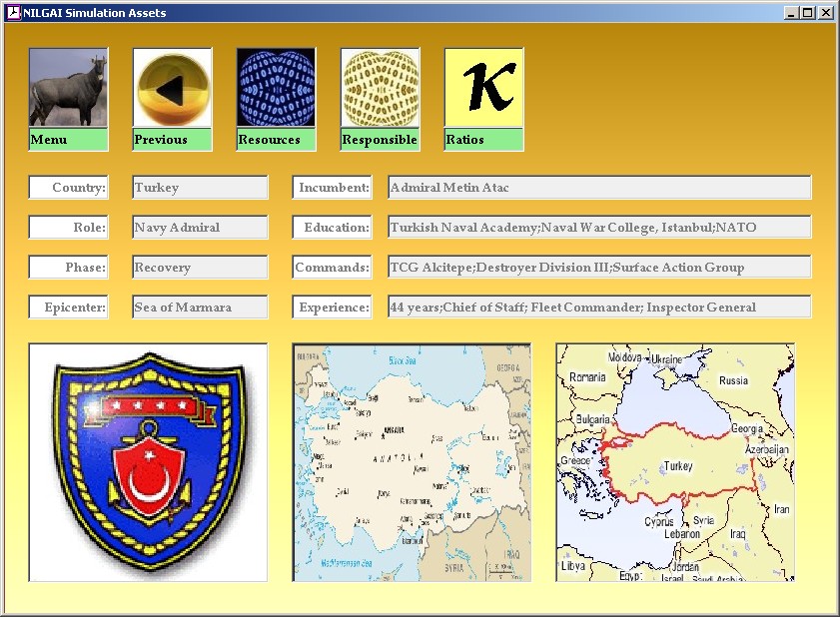
Task: Click the Country field showing Turkey
Action: [200, 188]
